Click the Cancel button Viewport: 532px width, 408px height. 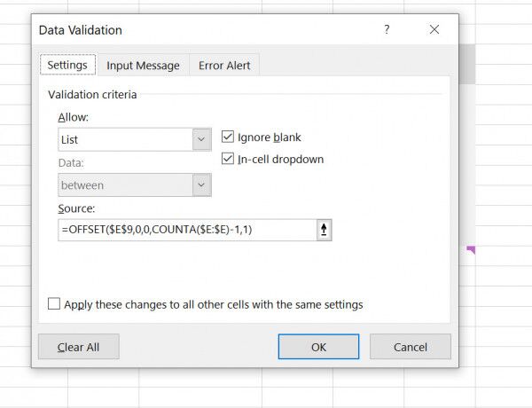point(410,347)
